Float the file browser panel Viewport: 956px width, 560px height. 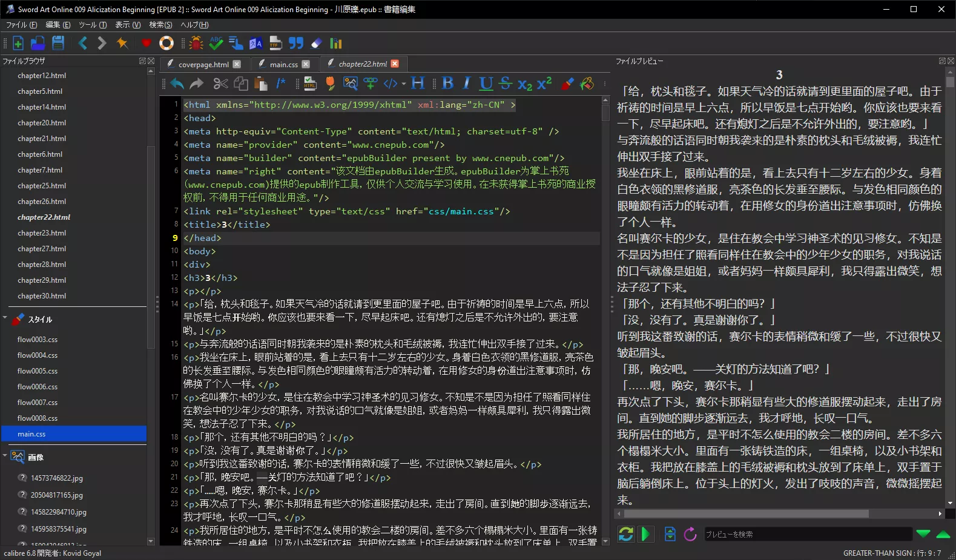point(142,61)
